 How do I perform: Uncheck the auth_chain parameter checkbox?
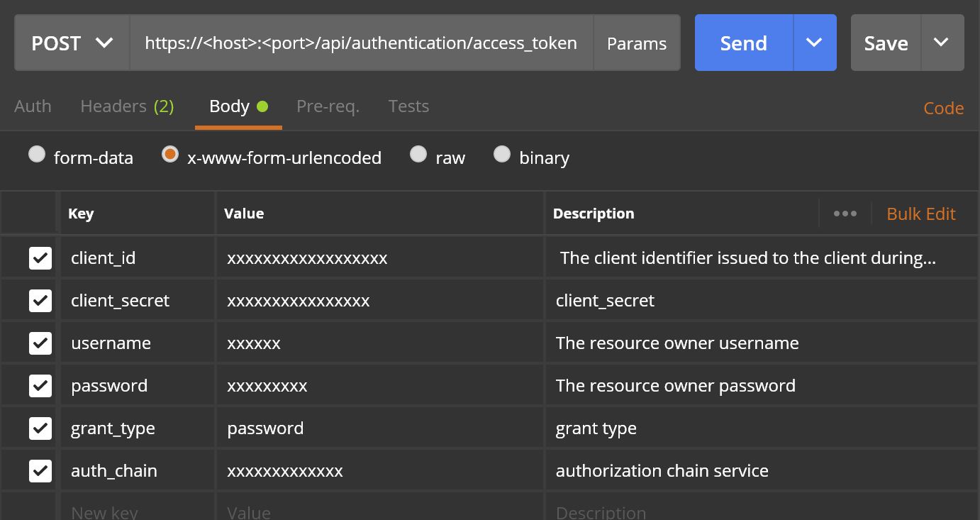point(40,470)
